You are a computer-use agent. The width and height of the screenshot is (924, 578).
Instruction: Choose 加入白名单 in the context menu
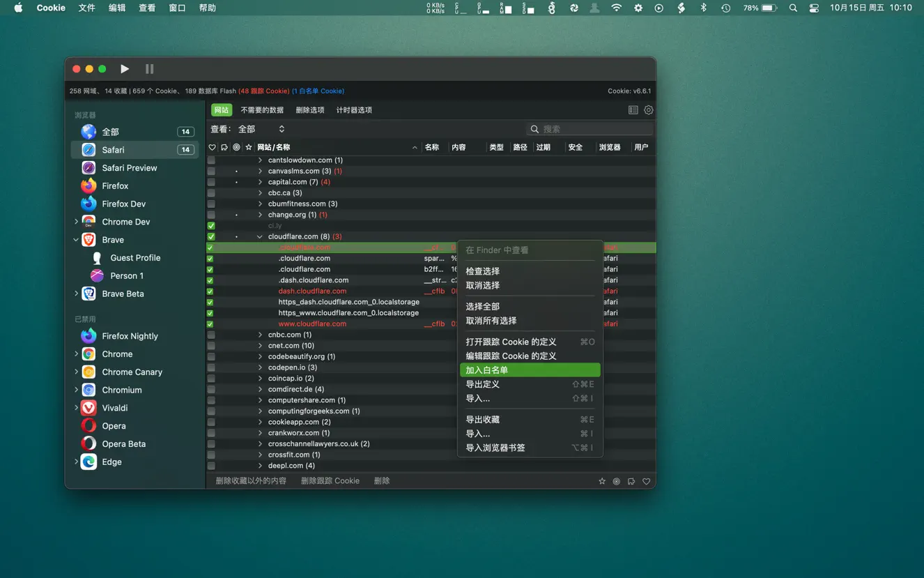click(530, 370)
